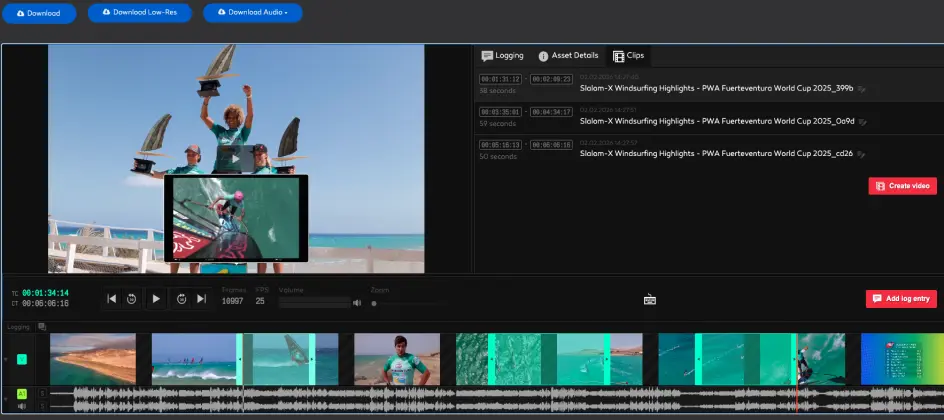Select clip named World Cup 2025_399b
Viewport: 944px width, 420px height.
click(x=716, y=88)
